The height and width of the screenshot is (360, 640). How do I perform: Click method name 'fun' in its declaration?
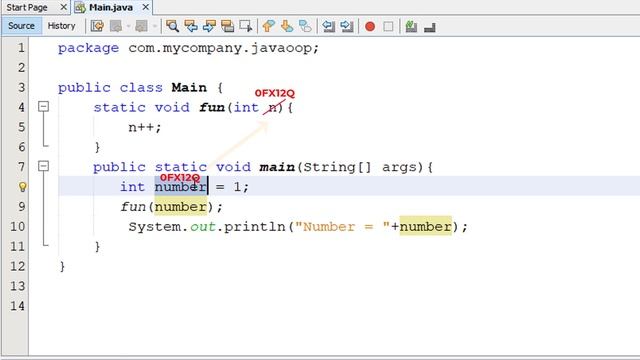tap(212, 107)
